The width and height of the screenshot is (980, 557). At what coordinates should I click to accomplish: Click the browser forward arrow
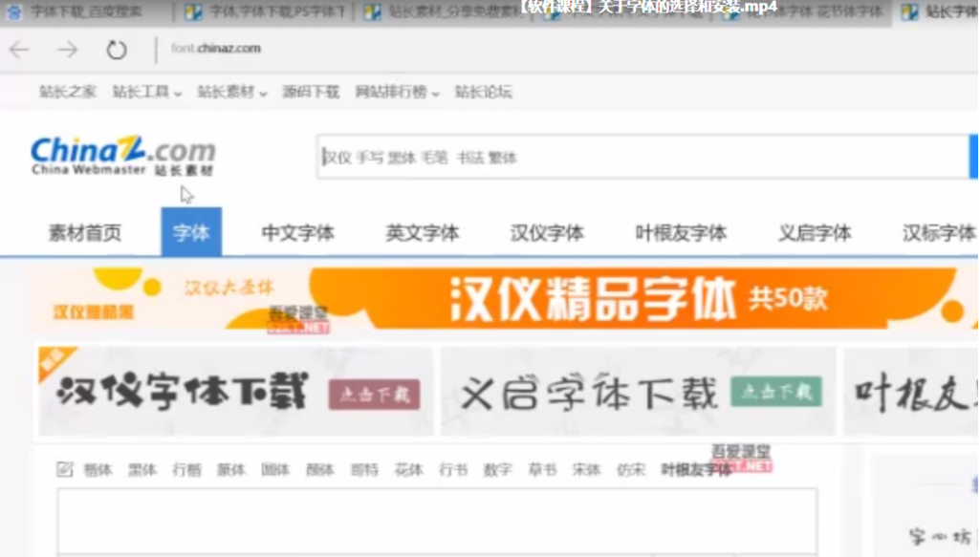pyautogui.click(x=67, y=50)
